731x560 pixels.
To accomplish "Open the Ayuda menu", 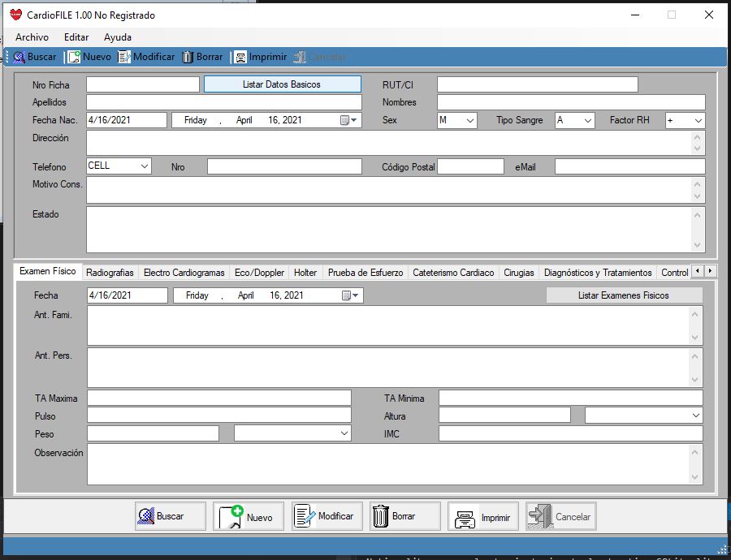I will point(118,37).
